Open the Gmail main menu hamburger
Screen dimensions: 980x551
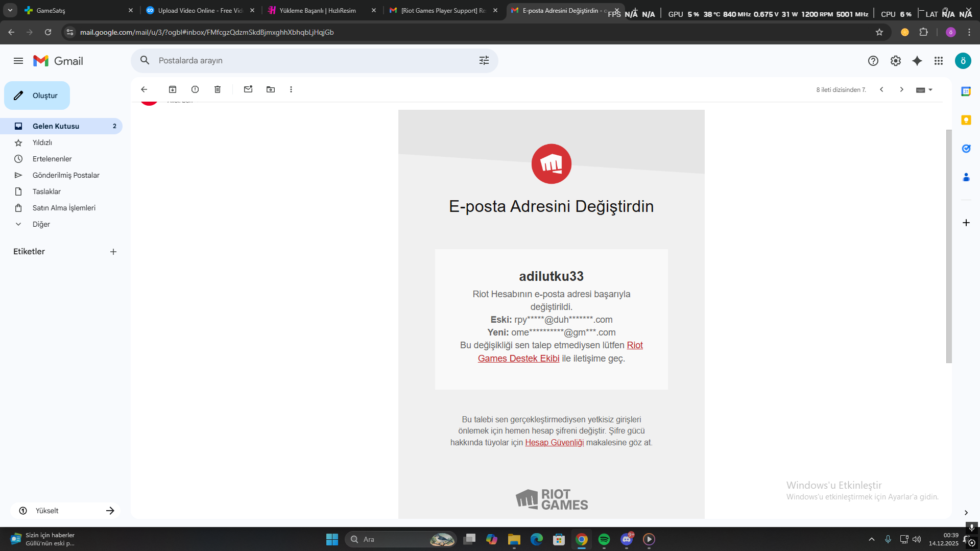(x=18, y=61)
